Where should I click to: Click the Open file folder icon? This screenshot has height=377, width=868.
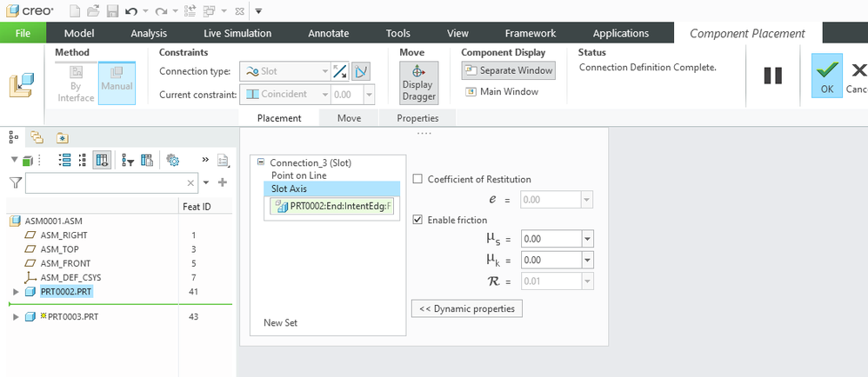click(94, 10)
